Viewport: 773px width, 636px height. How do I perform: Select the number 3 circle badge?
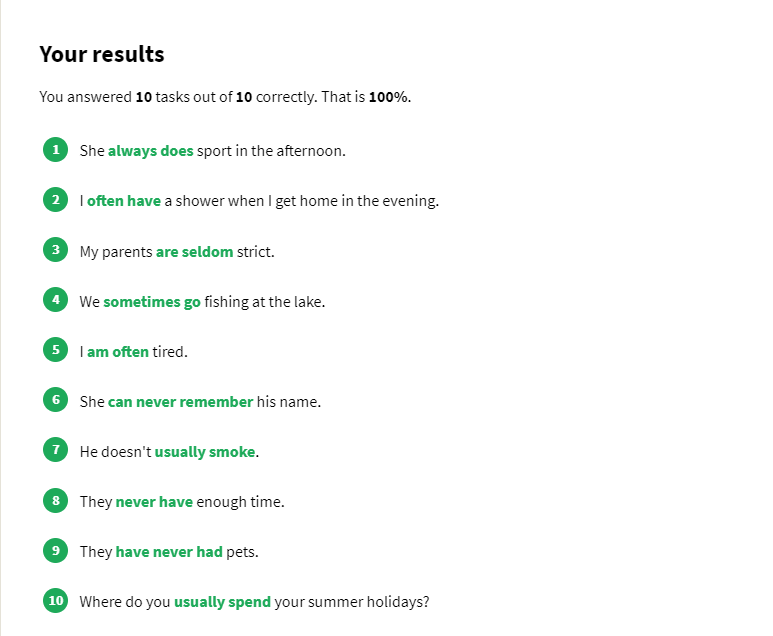tap(56, 250)
